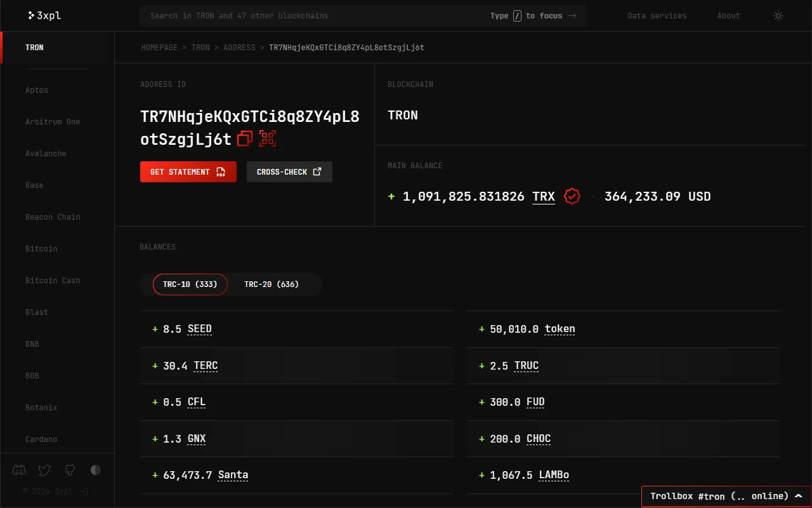This screenshot has height=508, width=812.
Task: Select Cardano in the sidebar
Action: [x=41, y=439]
